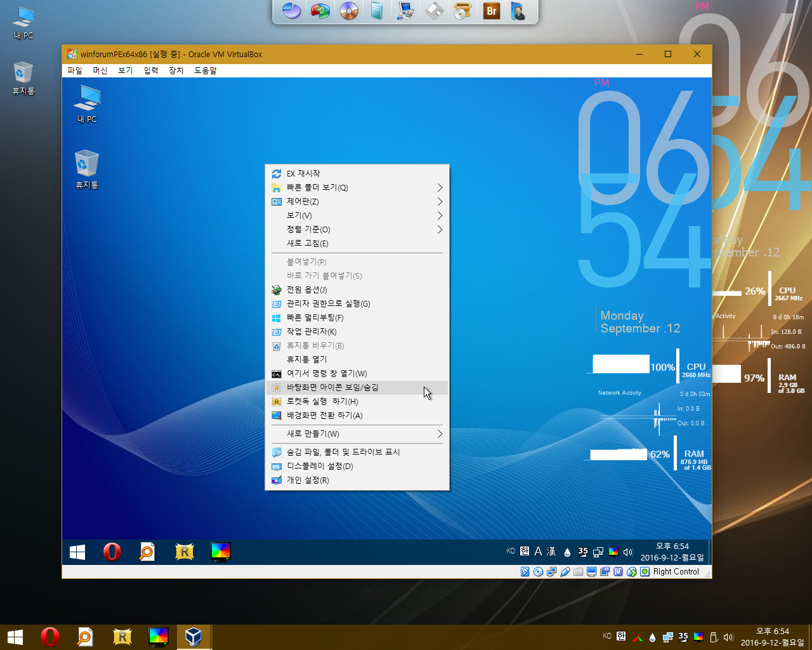Click the color monitor icon in VM taskbar
The image size is (812, 650).
click(220, 552)
